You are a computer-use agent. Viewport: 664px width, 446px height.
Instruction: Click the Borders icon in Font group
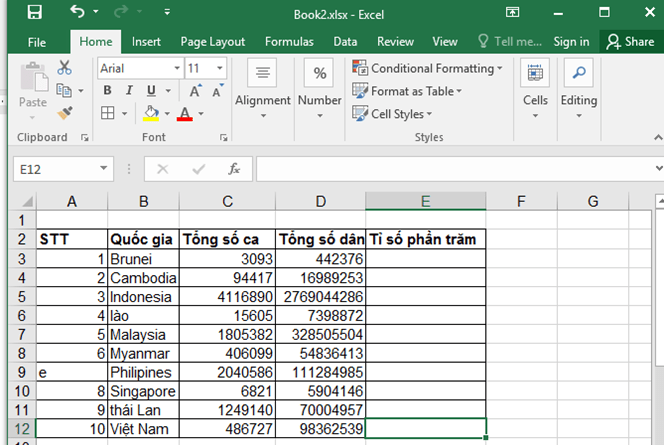108,113
